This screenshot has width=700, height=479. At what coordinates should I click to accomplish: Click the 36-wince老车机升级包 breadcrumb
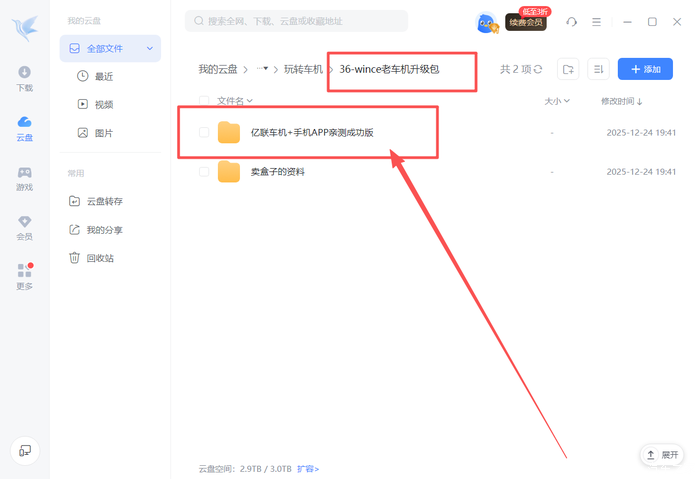point(389,69)
